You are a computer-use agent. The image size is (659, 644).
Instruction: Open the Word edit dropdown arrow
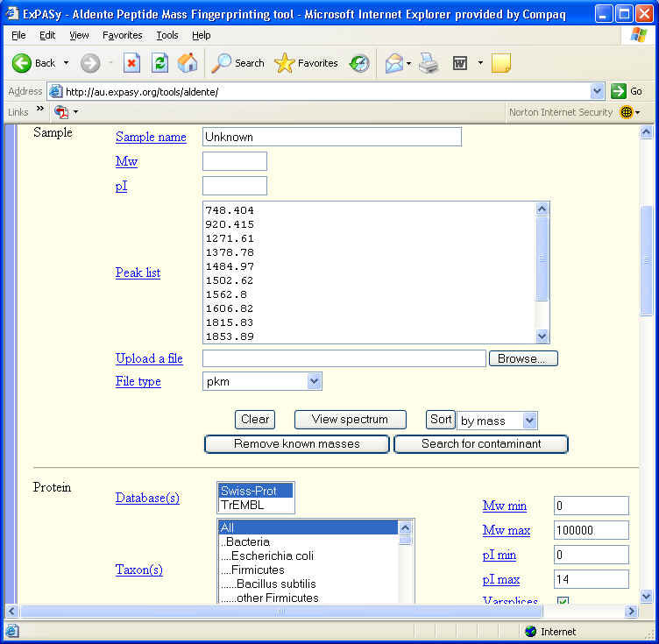click(x=480, y=63)
